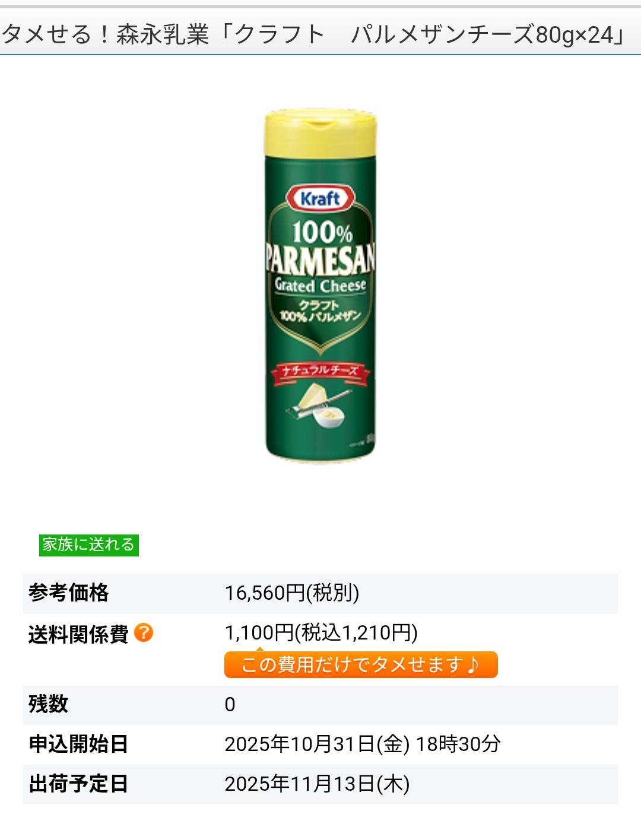
Task: Click the green 家族に送れる badge
Action: (89, 545)
